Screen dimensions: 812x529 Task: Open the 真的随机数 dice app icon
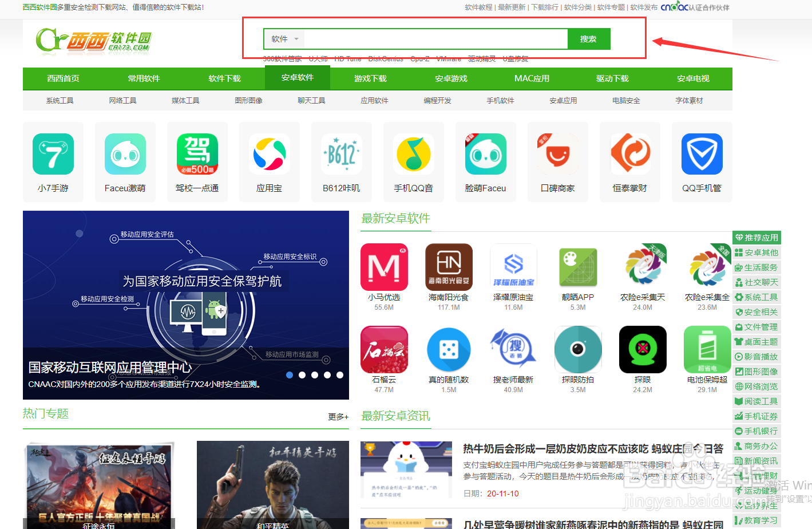(x=449, y=350)
